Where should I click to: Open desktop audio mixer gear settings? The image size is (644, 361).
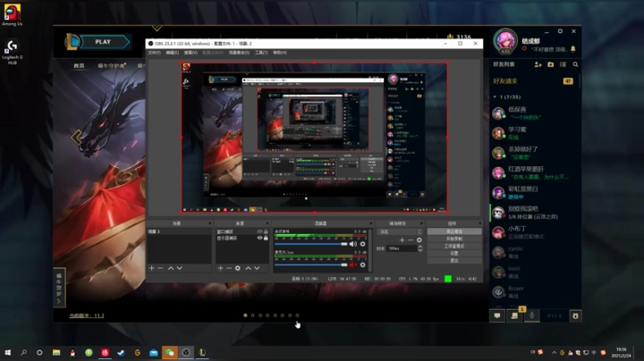click(362, 244)
